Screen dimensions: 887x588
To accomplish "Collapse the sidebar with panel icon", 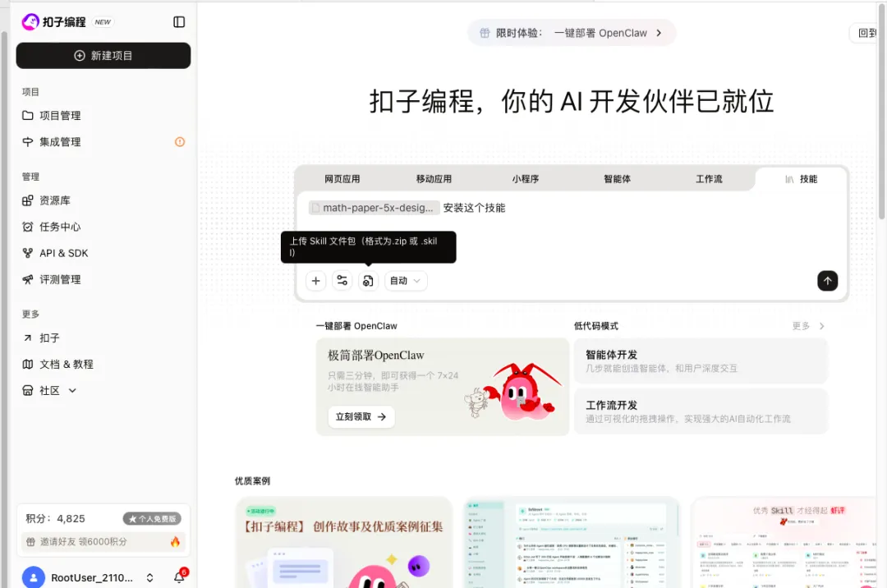I will (x=179, y=22).
